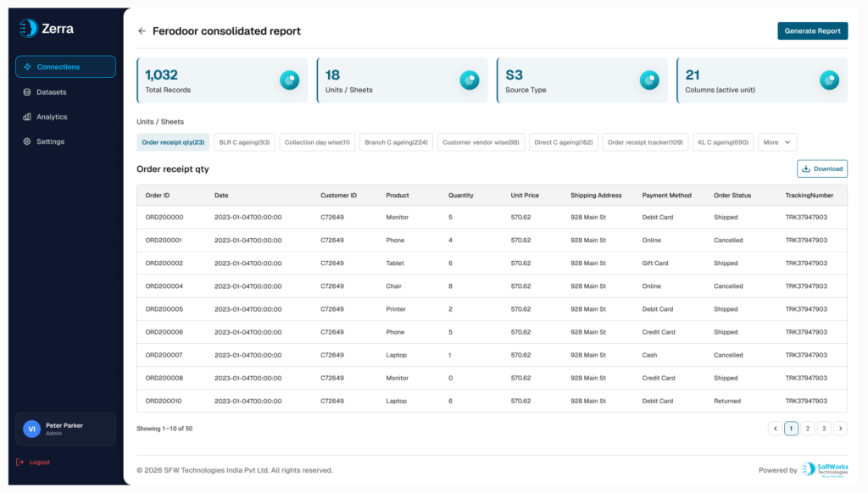The width and height of the screenshot is (868, 493).
Task: Go to the previous page arrow
Action: click(x=775, y=429)
